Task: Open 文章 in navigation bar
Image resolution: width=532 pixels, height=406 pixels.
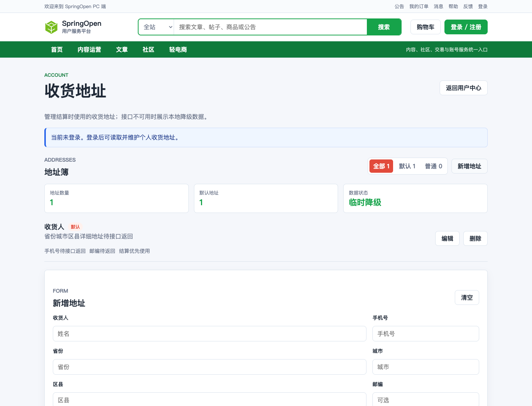Action: point(122,49)
